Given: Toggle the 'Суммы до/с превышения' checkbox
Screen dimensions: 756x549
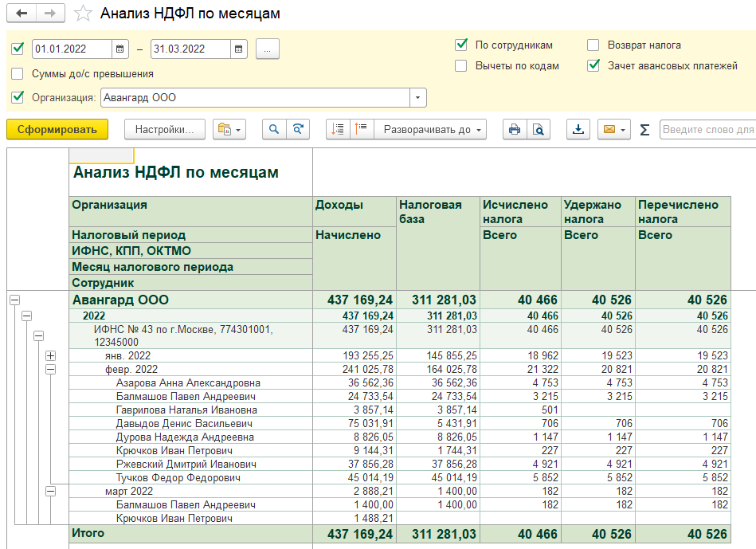Looking at the screenshot, I should click(18, 73).
